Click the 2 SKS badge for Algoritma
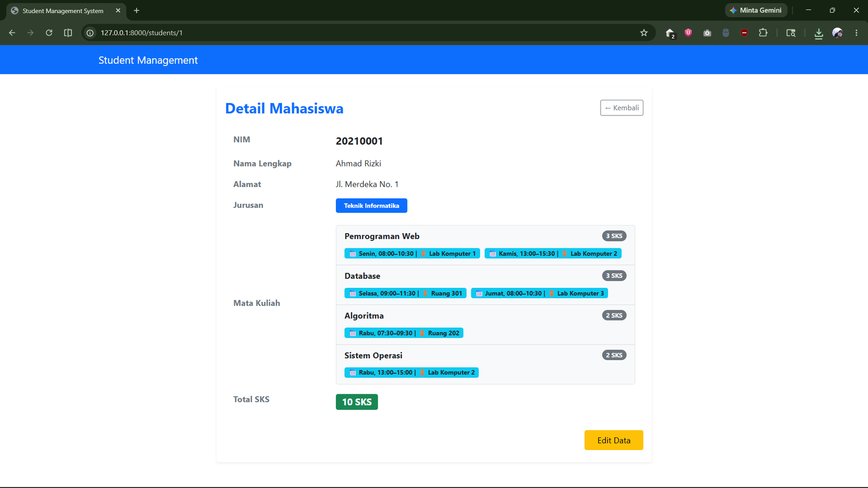Screen dimensions: 868x488 coord(614,315)
